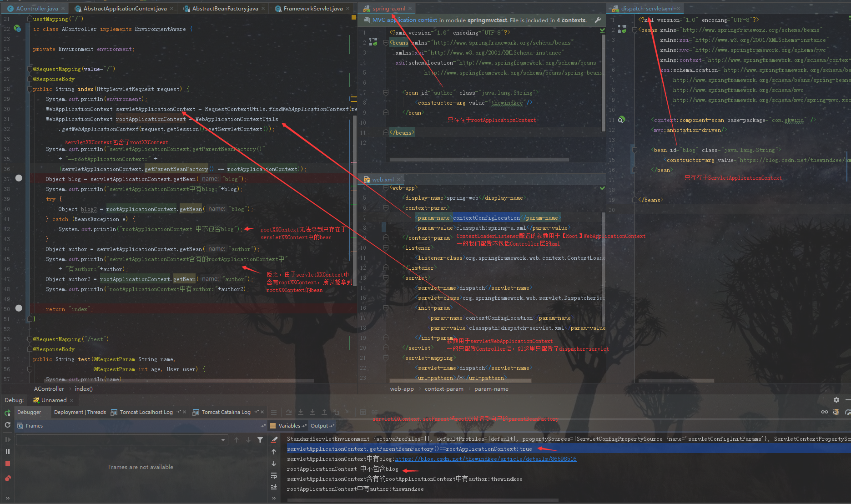Collapse blog bean fold in dispatch-servlet.xml
This screenshot has height=504, width=851.
tap(634, 150)
